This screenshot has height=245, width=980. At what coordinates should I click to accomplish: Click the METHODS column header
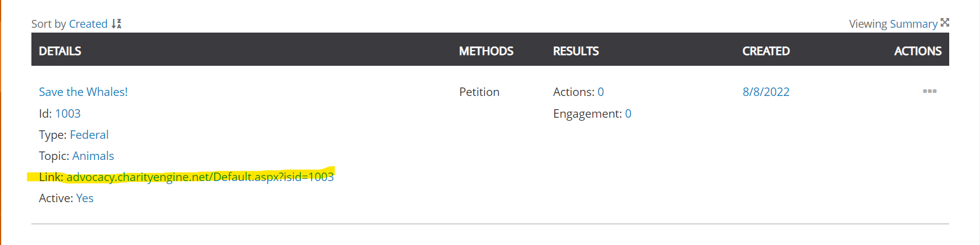(486, 51)
